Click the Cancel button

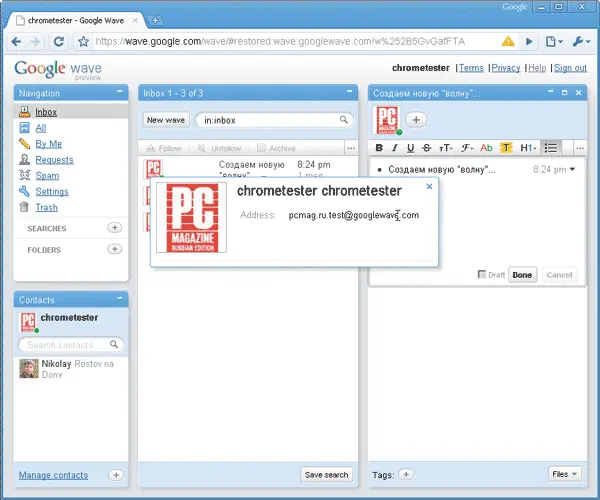(559, 275)
